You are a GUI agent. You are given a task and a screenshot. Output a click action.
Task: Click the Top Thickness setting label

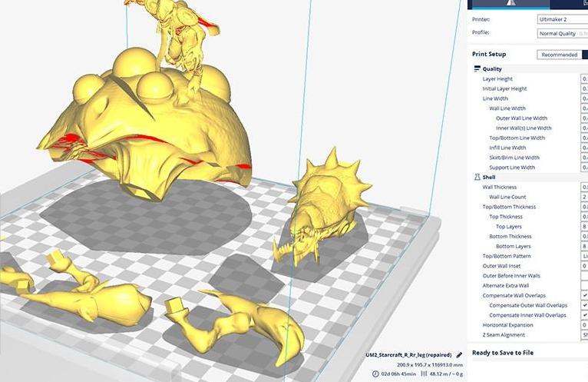coord(506,217)
